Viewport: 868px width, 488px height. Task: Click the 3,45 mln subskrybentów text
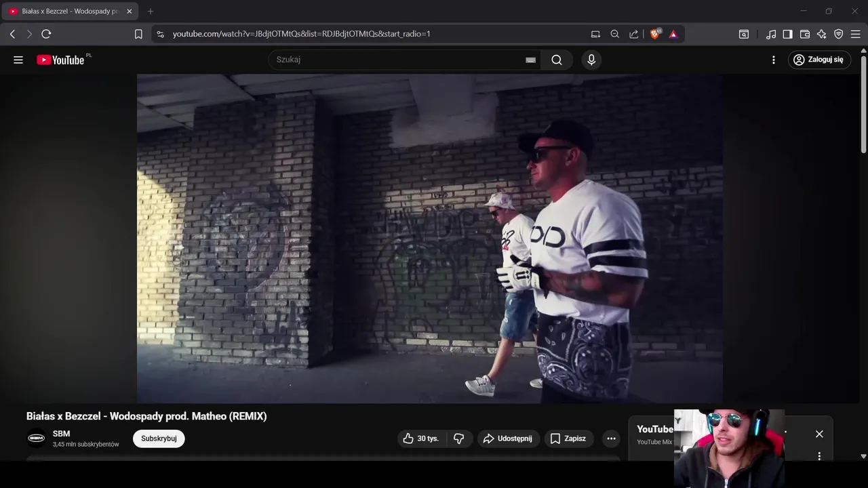click(85, 445)
